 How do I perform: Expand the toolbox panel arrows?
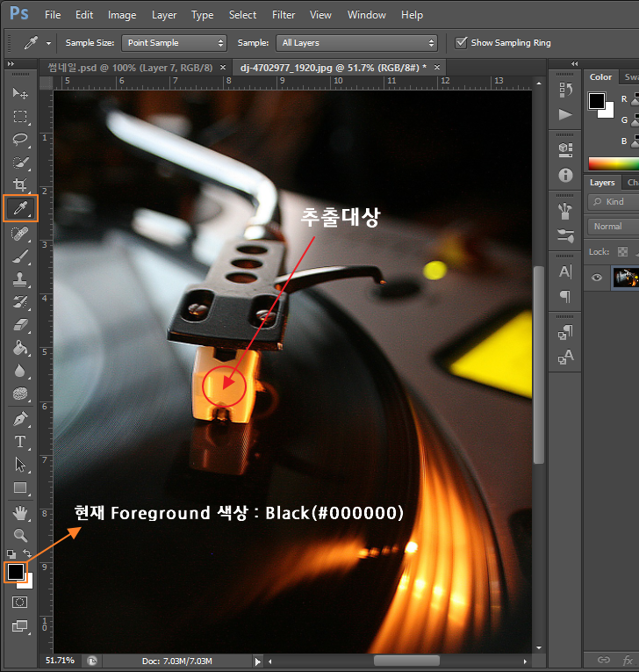click(11, 63)
